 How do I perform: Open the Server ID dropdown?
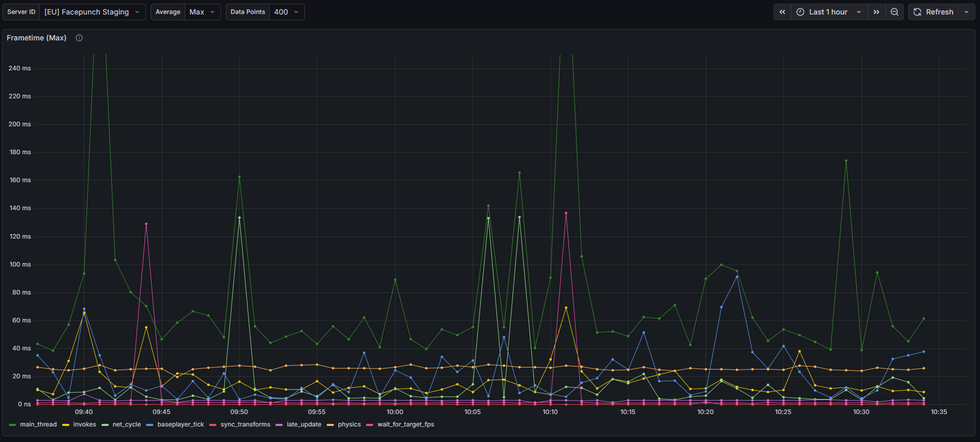click(x=91, y=12)
